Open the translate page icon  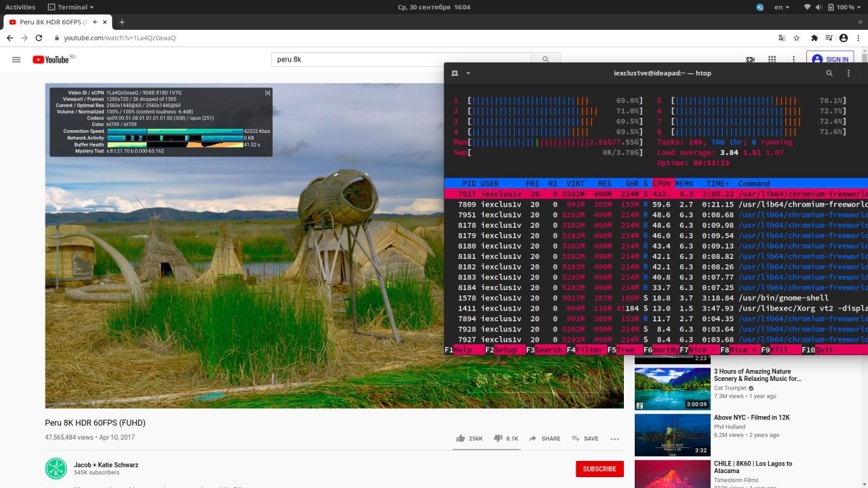(782, 38)
